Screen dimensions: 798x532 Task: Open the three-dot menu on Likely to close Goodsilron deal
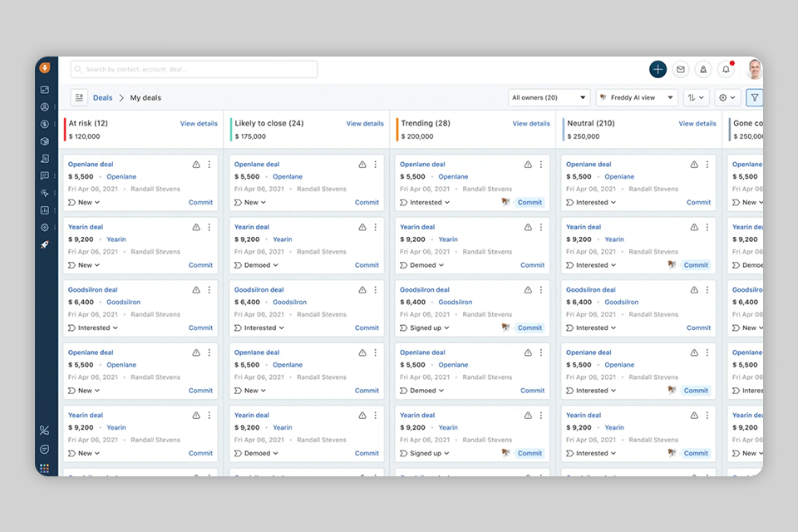(x=375, y=289)
